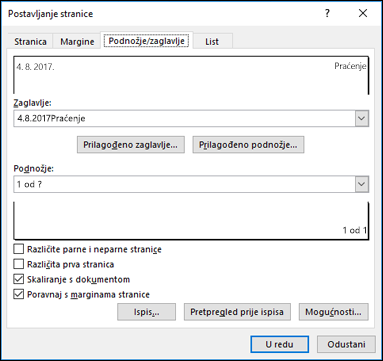The height and width of the screenshot is (361, 383).
Task: Switch to the Stranica tab
Action: pyautogui.click(x=30, y=42)
